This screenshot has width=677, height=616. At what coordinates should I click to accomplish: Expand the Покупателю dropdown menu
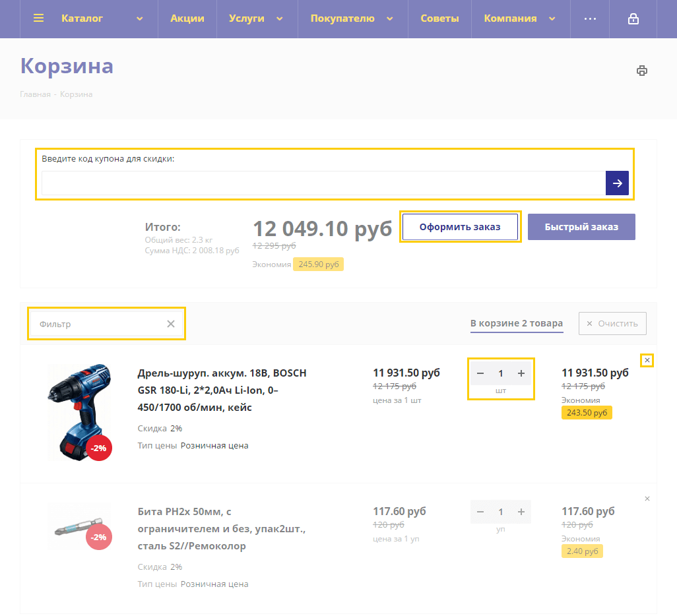390,19
